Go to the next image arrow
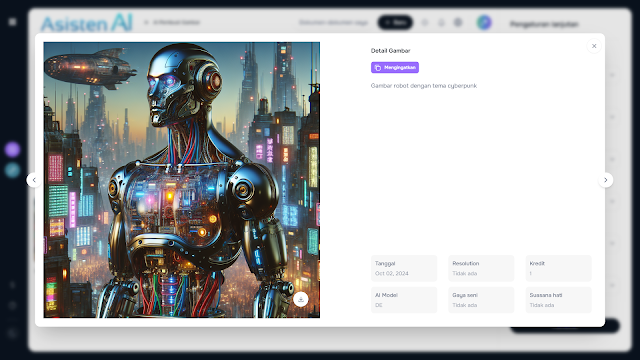This screenshot has width=640, height=360. pos(606,180)
